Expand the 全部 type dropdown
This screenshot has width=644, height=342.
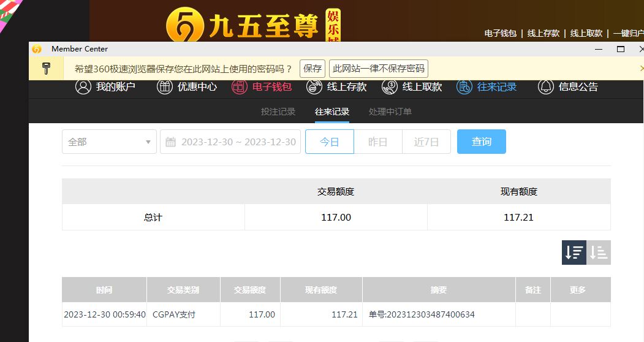(109, 142)
